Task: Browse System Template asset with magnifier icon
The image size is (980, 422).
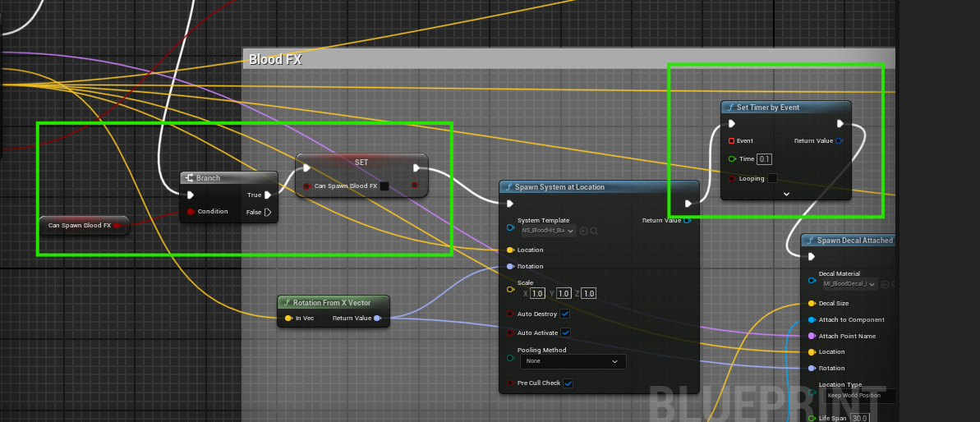Action: pyautogui.click(x=595, y=231)
